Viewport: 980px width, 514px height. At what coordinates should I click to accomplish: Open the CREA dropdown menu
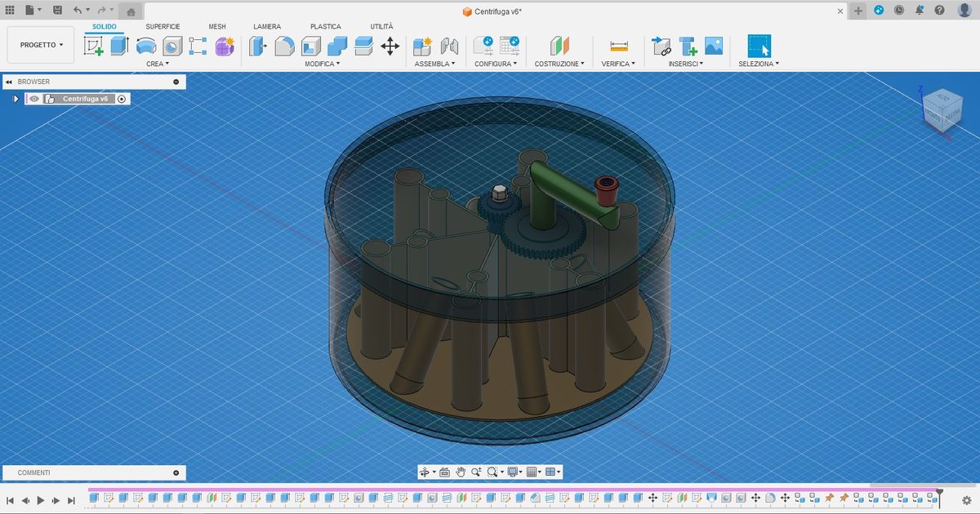coord(157,63)
